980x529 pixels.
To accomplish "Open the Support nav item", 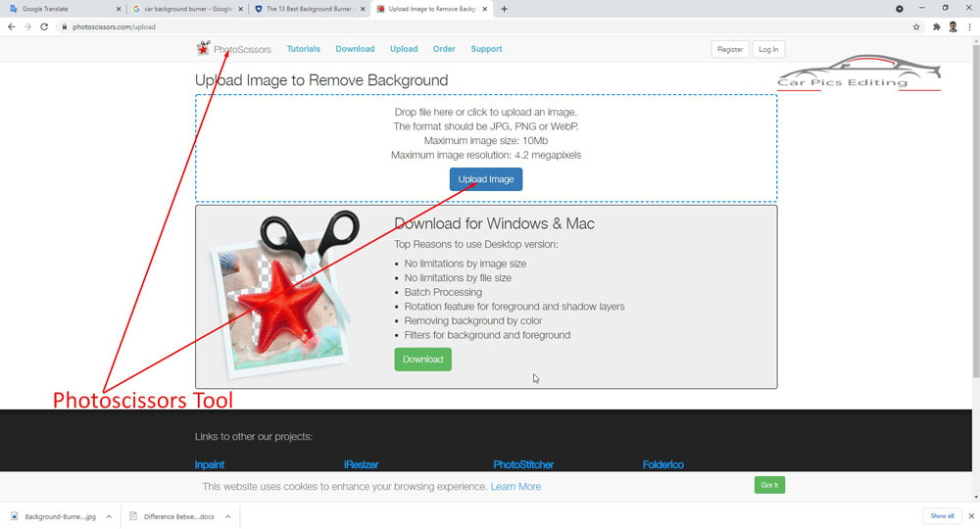I will pos(486,49).
